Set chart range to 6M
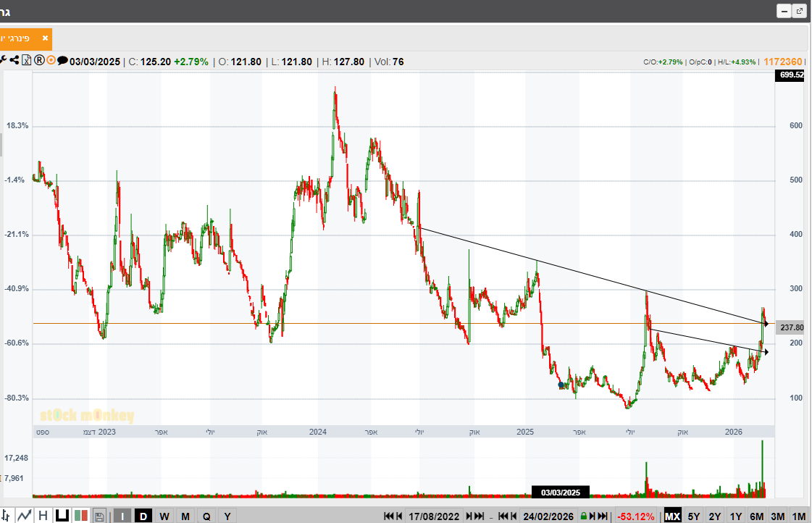The image size is (812, 523). click(x=757, y=516)
